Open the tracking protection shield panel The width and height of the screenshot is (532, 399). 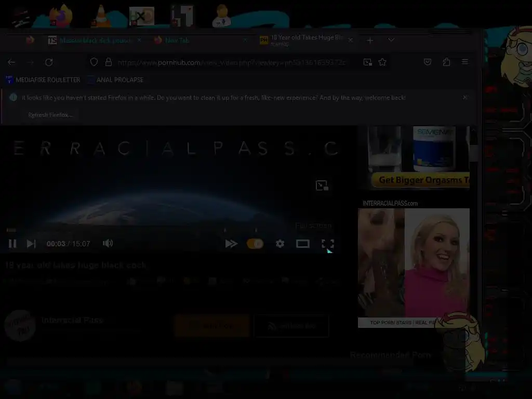94,62
